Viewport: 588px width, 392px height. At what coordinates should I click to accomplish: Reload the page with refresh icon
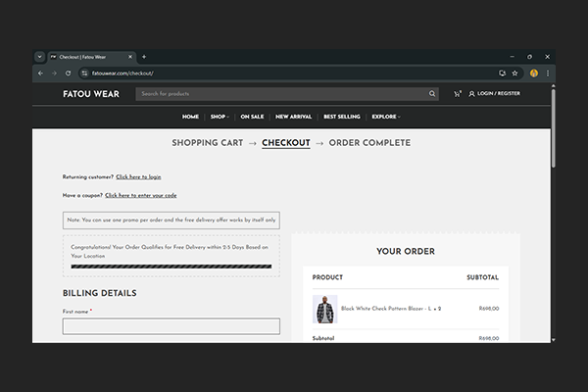tap(68, 73)
